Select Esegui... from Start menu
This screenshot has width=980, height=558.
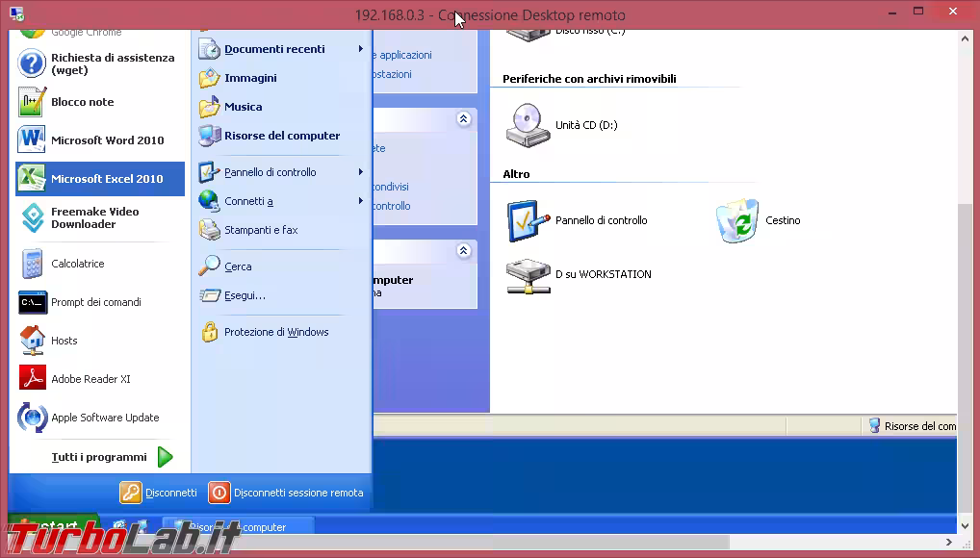coord(245,295)
